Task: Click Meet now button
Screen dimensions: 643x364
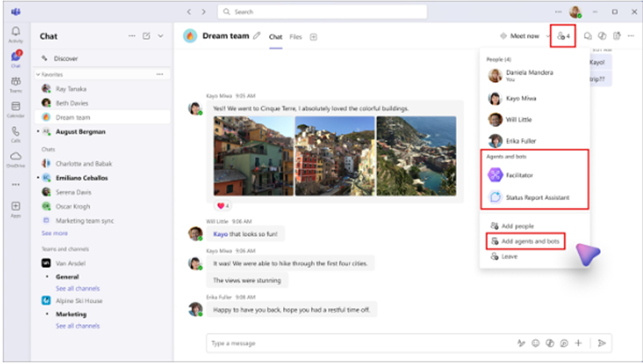Action: pyautogui.click(x=520, y=36)
